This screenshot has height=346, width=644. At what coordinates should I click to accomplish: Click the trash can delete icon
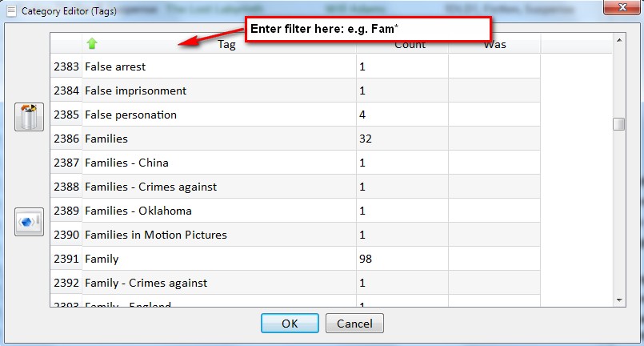click(29, 117)
